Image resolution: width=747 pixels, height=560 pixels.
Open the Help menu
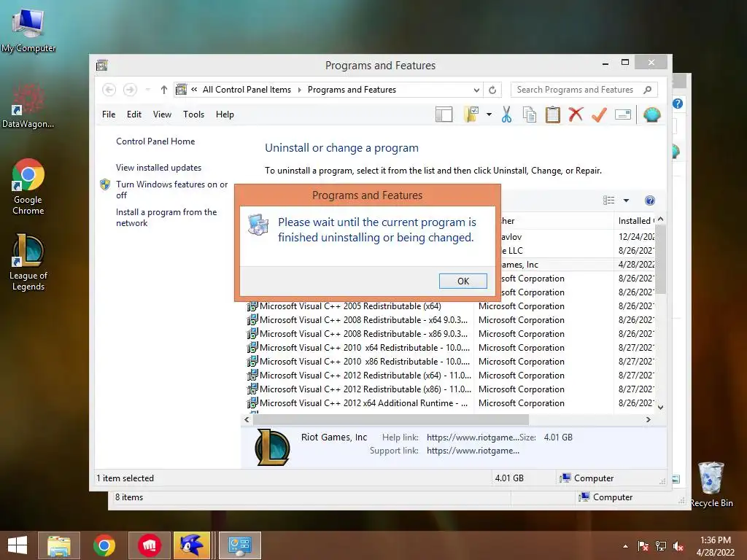[x=225, y=114]
